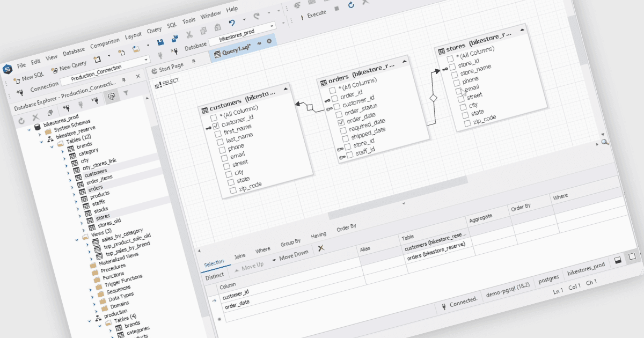Check email in customers table
This screenshot has height=338, width=644.
click(x=224, y=158)
